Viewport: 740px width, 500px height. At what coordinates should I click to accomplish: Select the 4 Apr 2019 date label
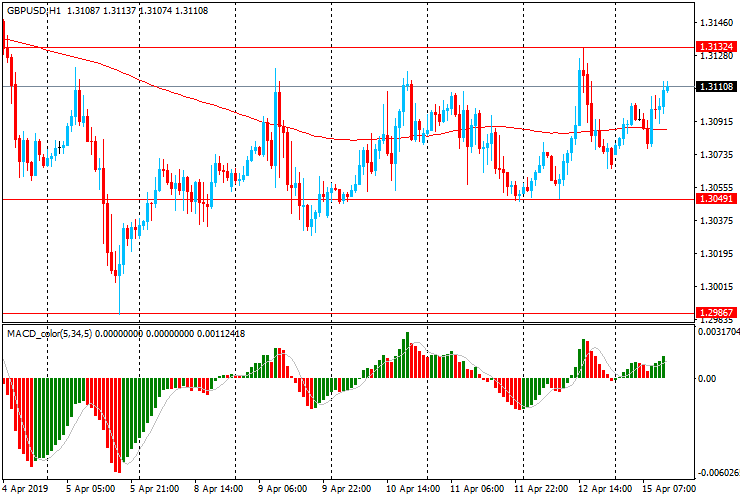click(26, 490)
